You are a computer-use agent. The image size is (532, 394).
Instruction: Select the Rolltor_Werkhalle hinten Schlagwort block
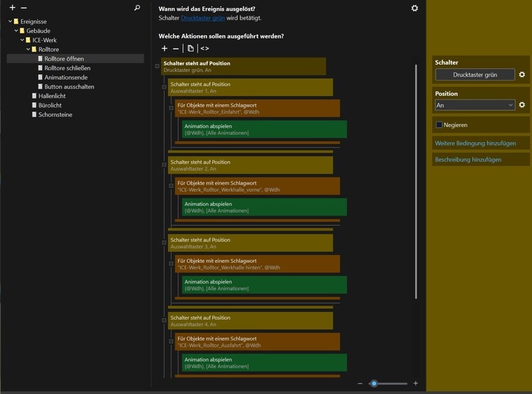click(x=257, y=264)
